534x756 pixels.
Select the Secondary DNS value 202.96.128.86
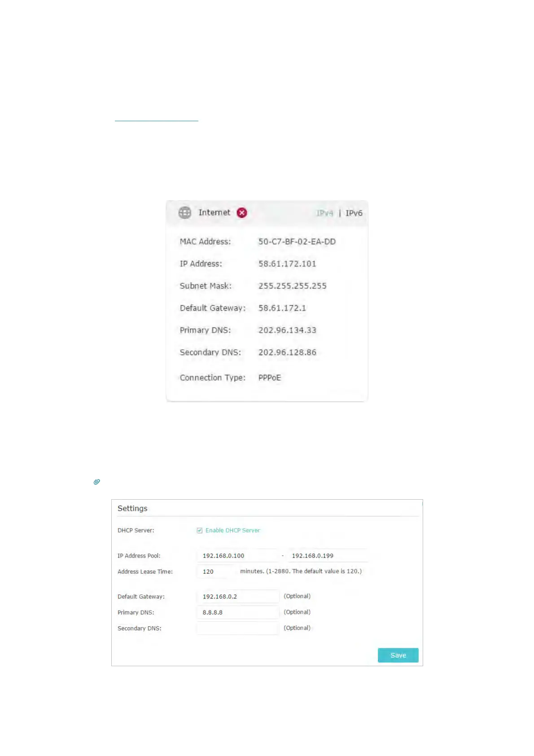tap(287, 352)
